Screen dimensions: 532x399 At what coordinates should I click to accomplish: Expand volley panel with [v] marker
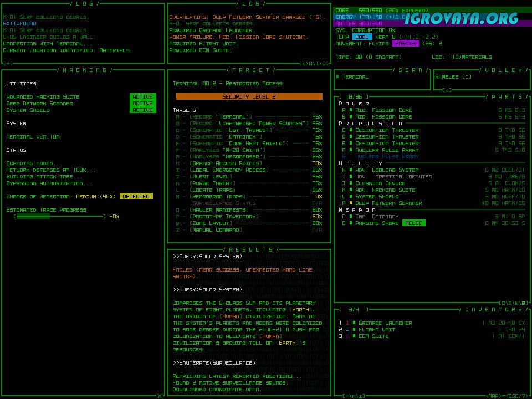point(447,90)
